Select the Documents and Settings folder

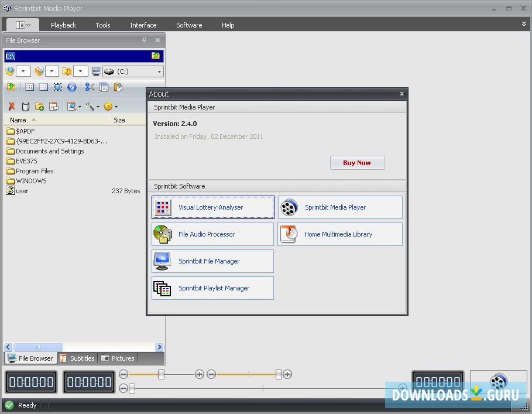[45, 151]
